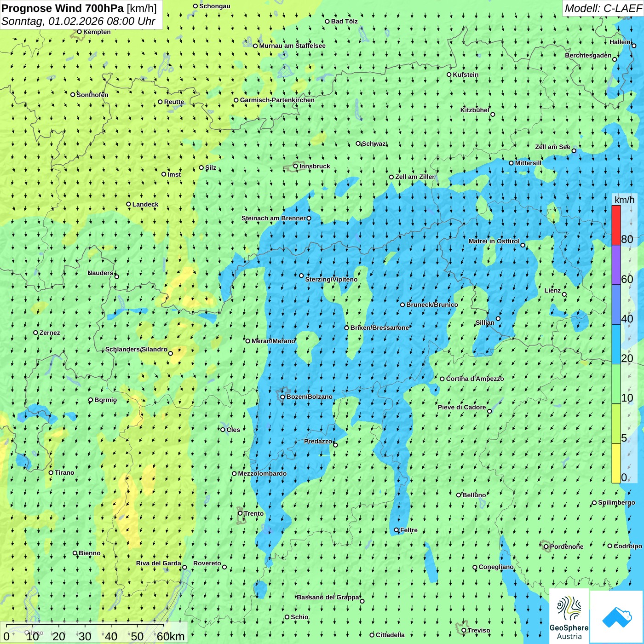Image resolution: width=644 pixels, height=644 pixels.
Task: Click the Tirano city marker
Action: [51, 472]
